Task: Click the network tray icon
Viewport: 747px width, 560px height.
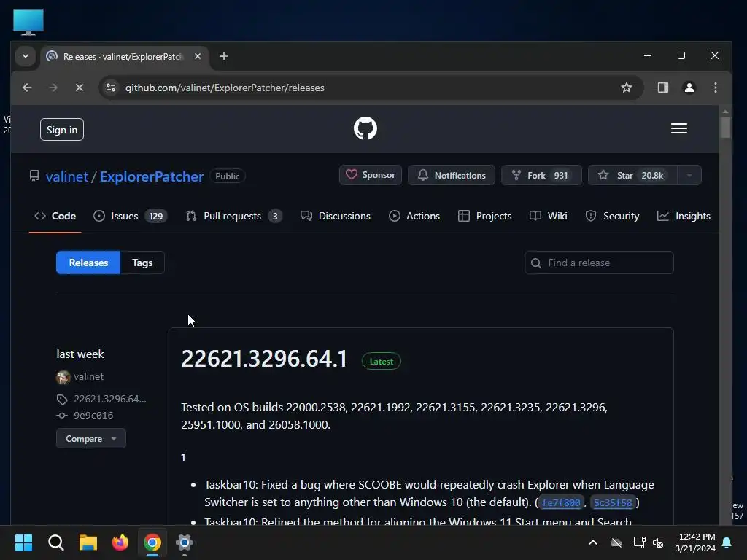Action: coord(639,542)
